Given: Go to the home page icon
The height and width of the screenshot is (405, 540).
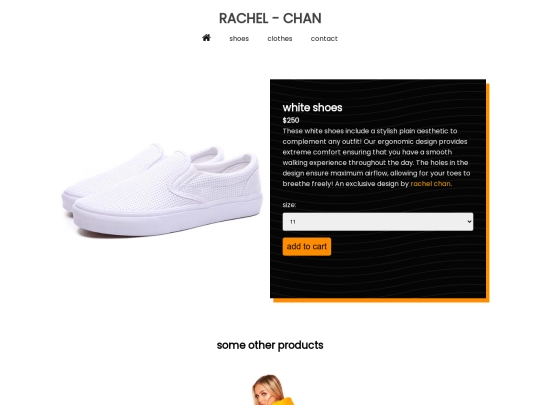Looking at the screenshot, I should 206,38.
